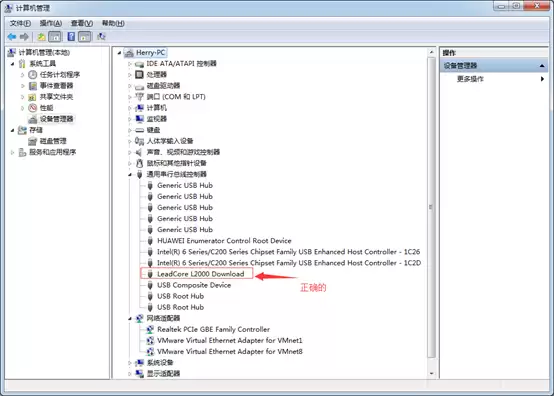Click the 性能 performance icon in left tree

point(33,108)
